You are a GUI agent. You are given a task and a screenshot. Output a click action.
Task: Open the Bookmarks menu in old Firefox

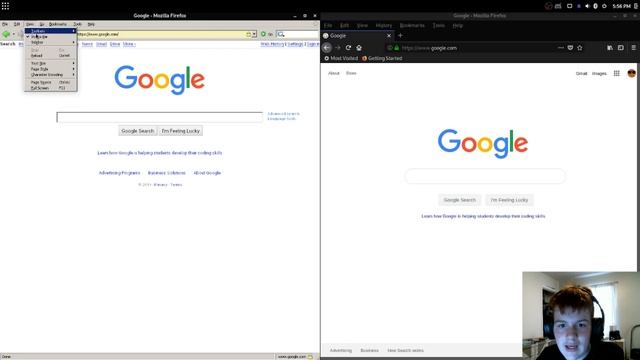click(58, 24)
